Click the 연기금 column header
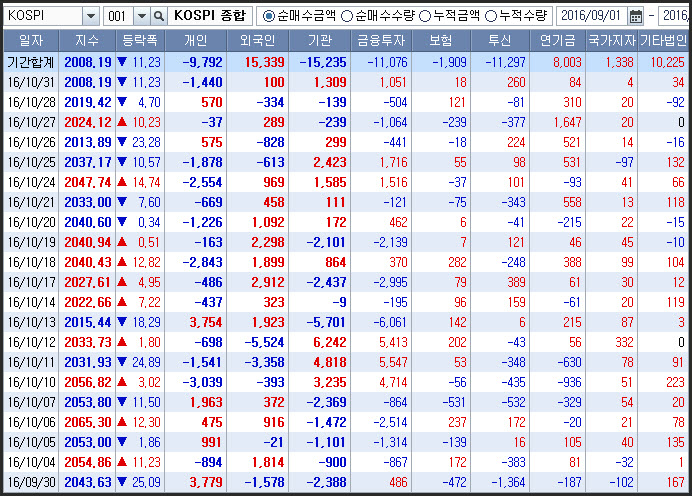 [x=558, y=41]
